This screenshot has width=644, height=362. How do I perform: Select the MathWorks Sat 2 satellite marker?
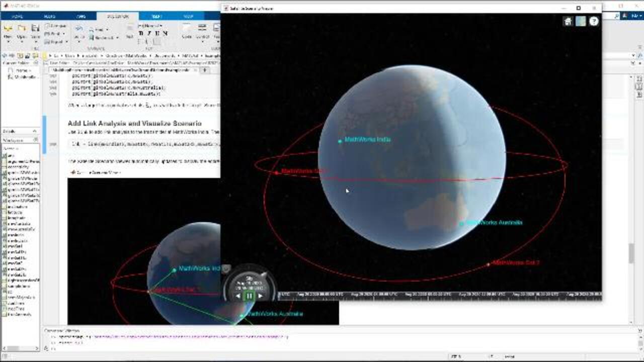click(x=489, y=264)
